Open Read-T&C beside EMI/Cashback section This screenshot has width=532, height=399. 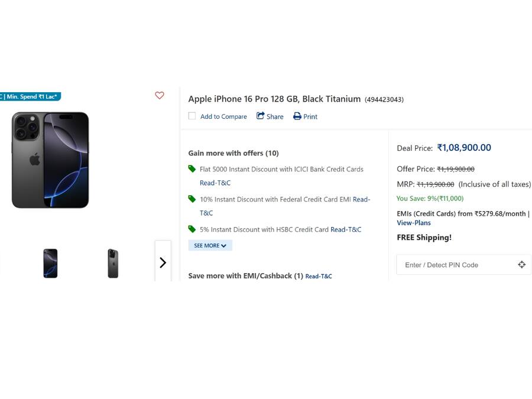319,275
